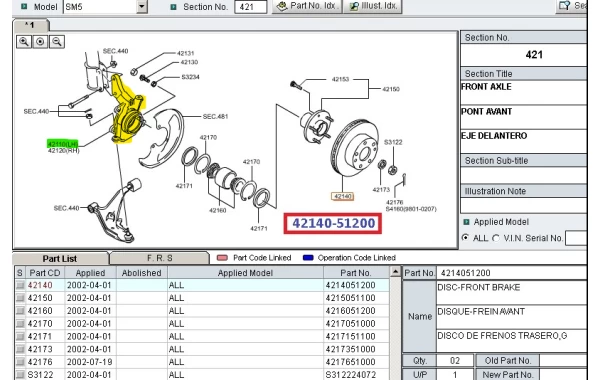Check the box for part 42150 row
The width and height of the screenshot is (600, 380).
tap(20, 298)
